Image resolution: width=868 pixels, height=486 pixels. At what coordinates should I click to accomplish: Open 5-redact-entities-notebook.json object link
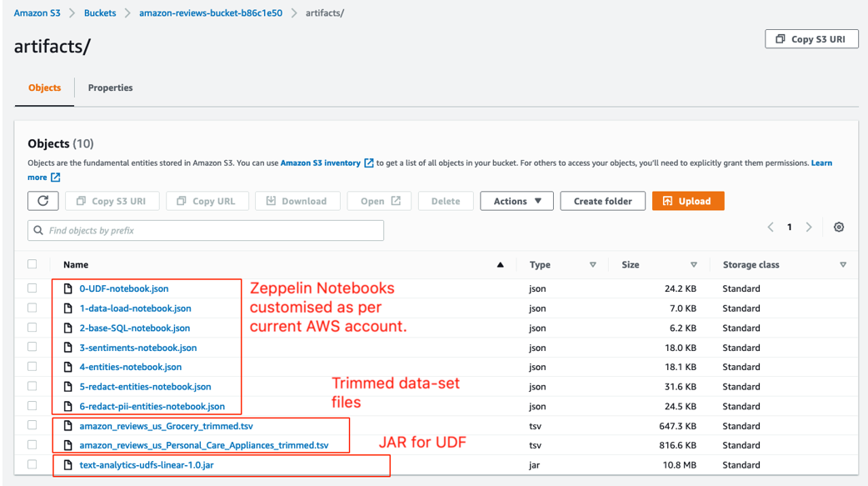pyautogui.click(x=145, y=387)
